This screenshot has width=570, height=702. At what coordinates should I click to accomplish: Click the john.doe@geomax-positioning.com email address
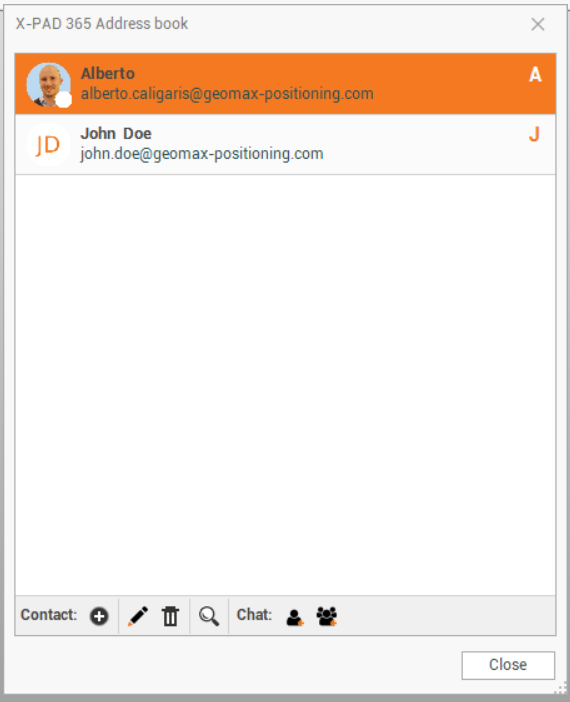coord(202,154)
